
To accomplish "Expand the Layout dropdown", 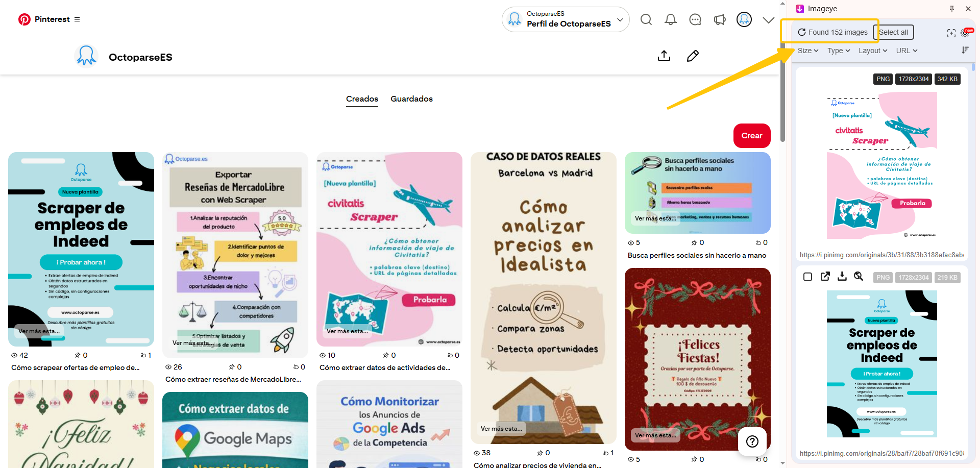I will (872, 51).
